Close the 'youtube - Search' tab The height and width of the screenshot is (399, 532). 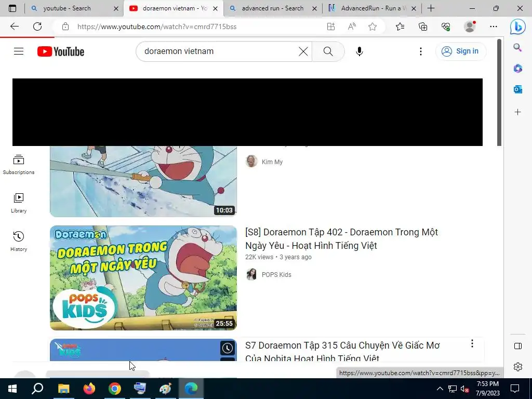tap(116, 8)
